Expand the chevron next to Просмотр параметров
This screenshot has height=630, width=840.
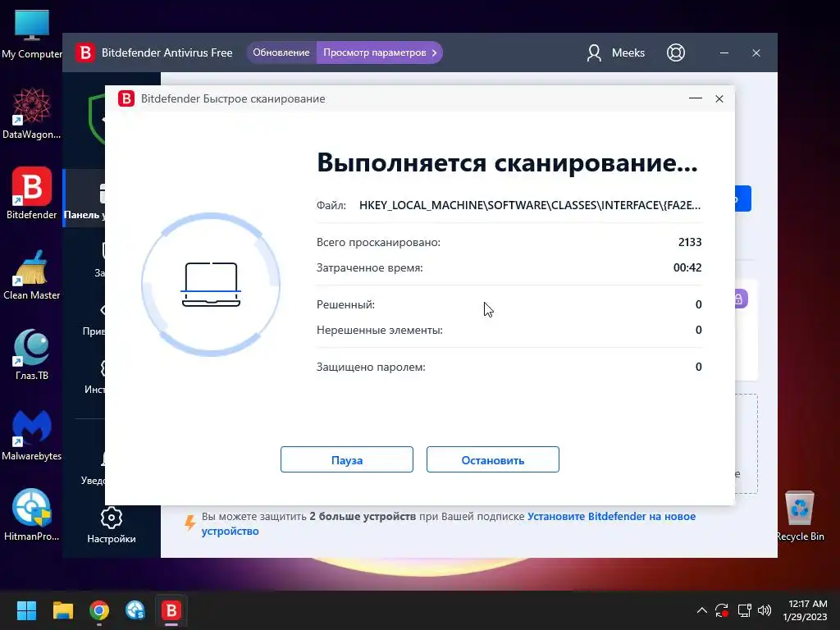pyautogui.click(x=435, y=52)
